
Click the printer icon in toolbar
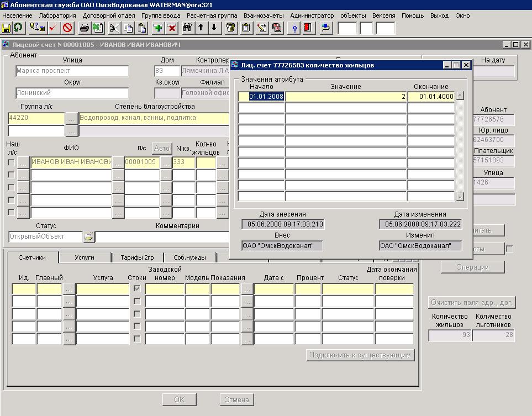click(x=85, y=27)
